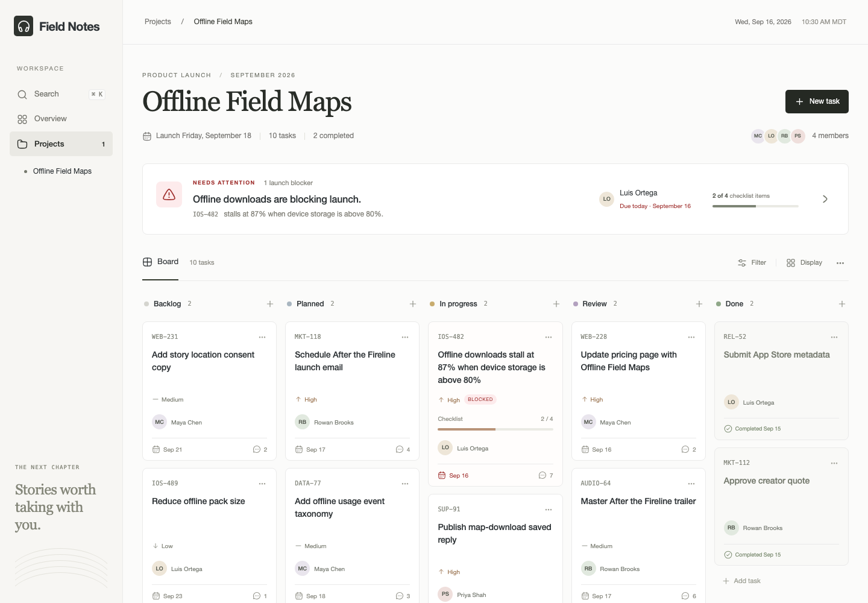Click the calendar icon on the MKT-118 card
The image size is (868, 603).
(x=299, y=449)
